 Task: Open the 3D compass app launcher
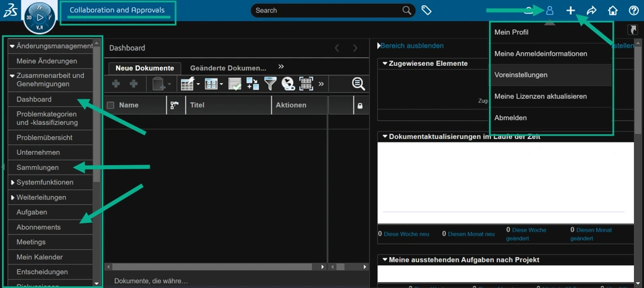coord(40,17)
